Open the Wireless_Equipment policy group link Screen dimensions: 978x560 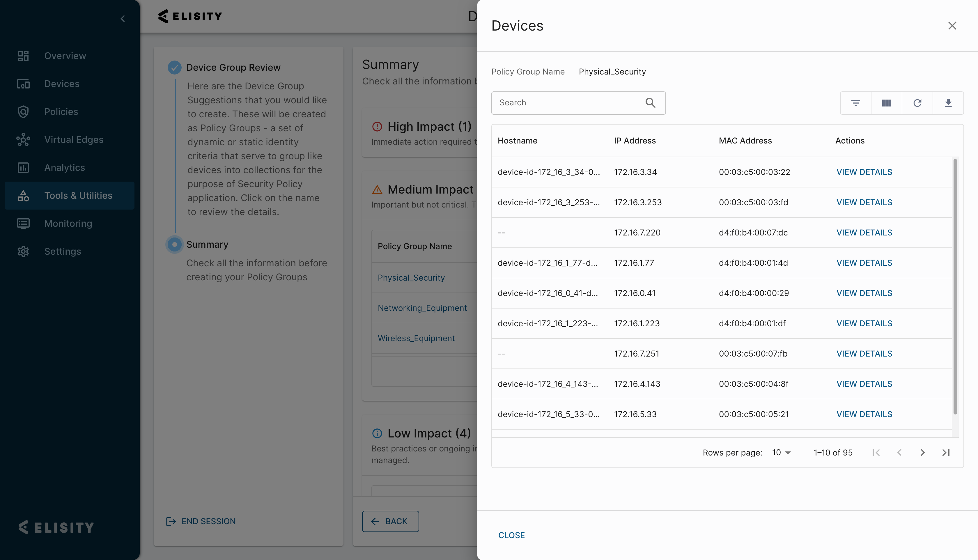416,339
